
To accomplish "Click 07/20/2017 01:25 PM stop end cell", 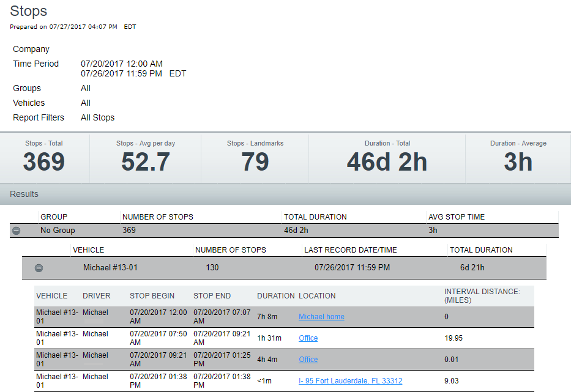I will tap(222, 359).
